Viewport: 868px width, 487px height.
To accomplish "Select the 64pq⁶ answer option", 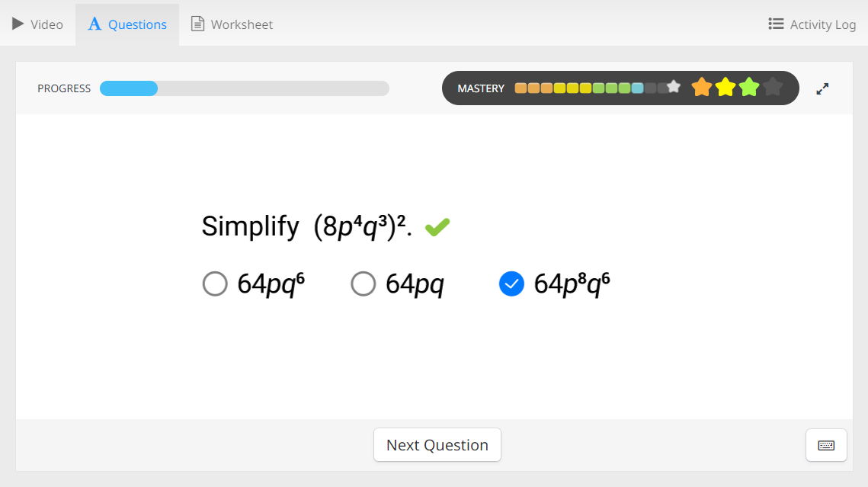I will click(215, 284).
